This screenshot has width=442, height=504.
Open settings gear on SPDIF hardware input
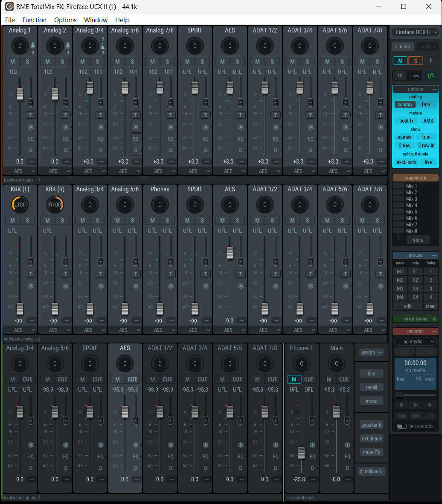(206, 127)
